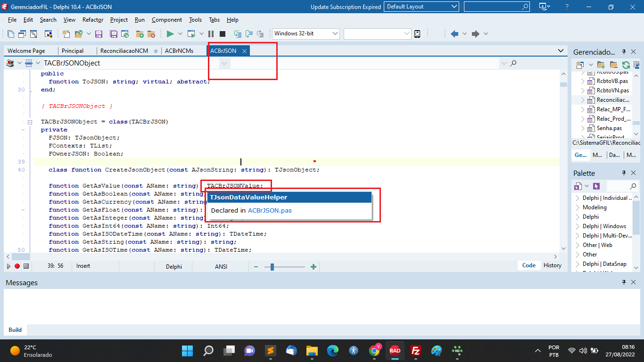Click the palette search field
Viewport: 644px width, 362px height.
click(622, 186)
